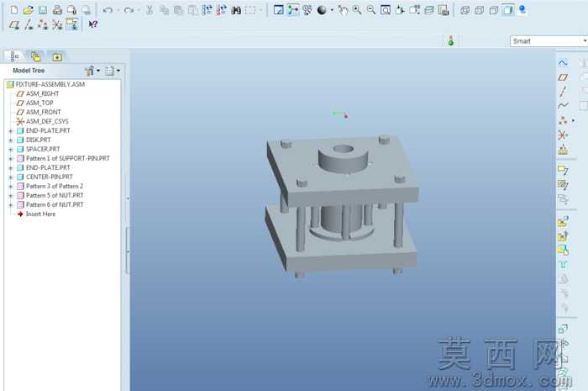Toggle datum axis display in second row

[x=29, y=24]
